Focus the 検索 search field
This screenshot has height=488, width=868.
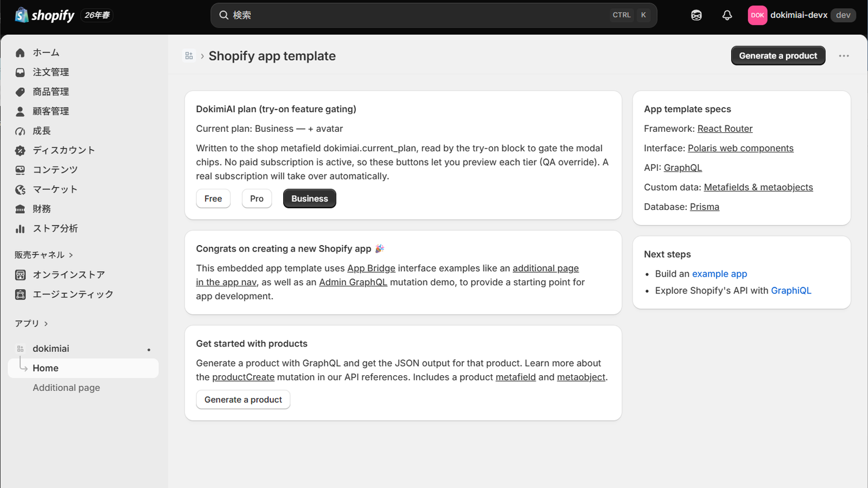[433, 15]
